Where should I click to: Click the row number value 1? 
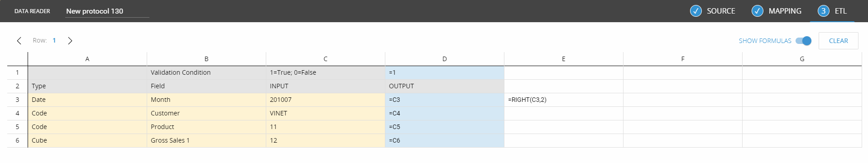[x=54, y=40]
